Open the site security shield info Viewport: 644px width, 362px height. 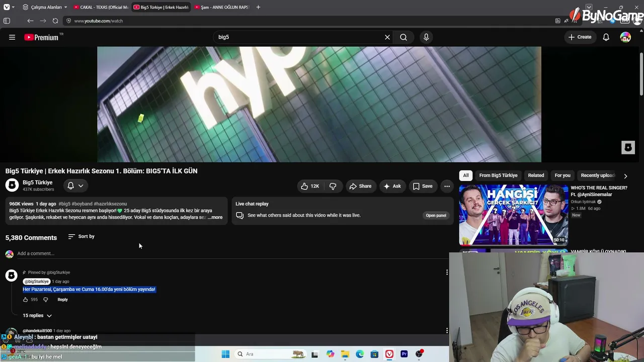click(68, 21)
